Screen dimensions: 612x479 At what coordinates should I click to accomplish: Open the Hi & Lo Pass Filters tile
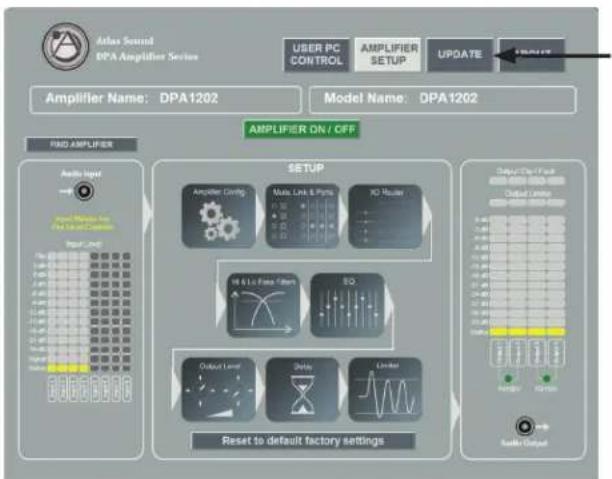click(264, 305)
